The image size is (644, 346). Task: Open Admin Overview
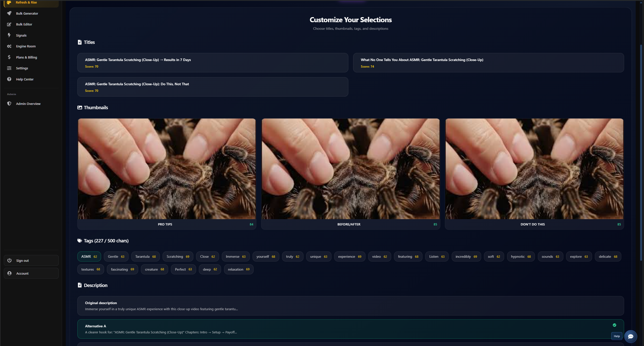tap(28, 104)
